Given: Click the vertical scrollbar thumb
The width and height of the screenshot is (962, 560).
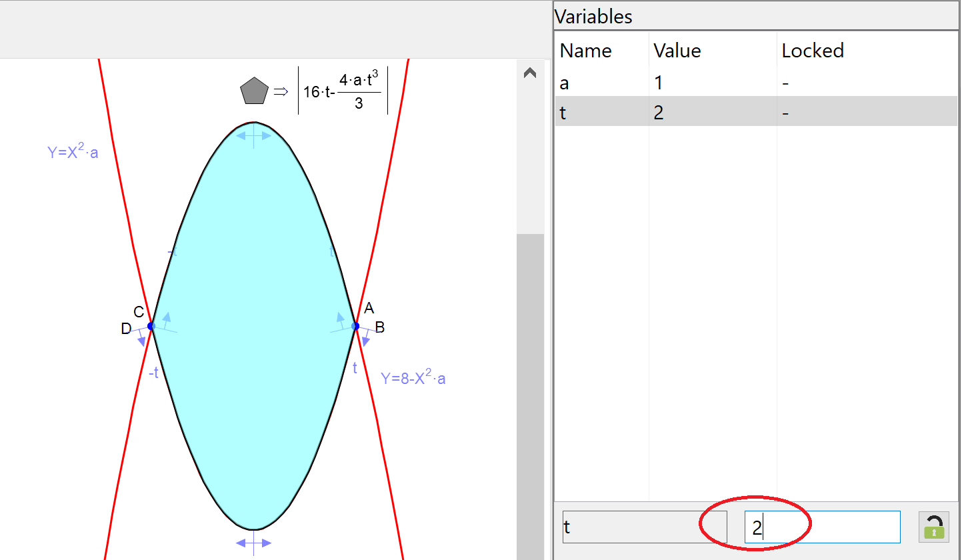Looking at the screenshot, I should pyautogui.click(x=530, y=393).
